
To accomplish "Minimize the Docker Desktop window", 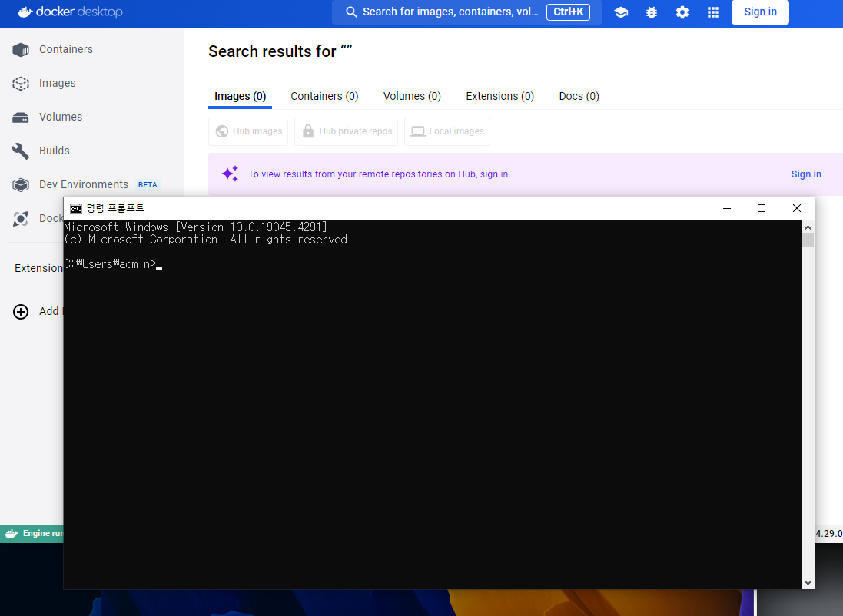I will click(x=812, y=12).
